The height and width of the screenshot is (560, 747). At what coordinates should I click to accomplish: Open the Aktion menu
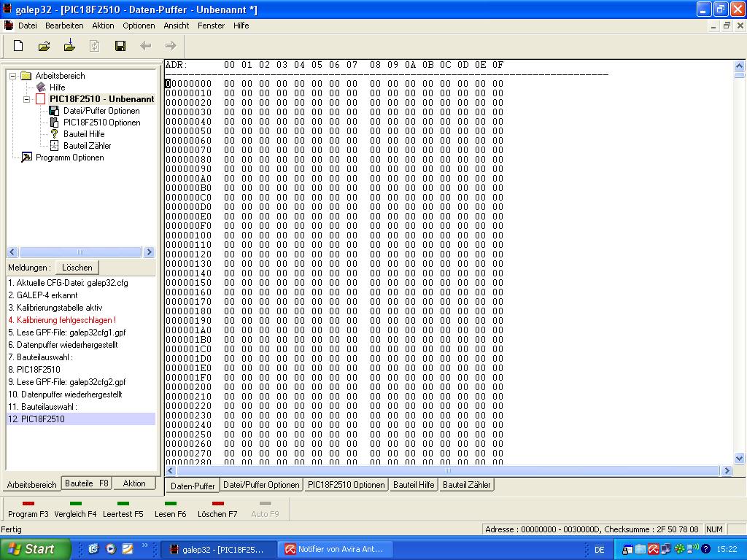coord(103,26)
